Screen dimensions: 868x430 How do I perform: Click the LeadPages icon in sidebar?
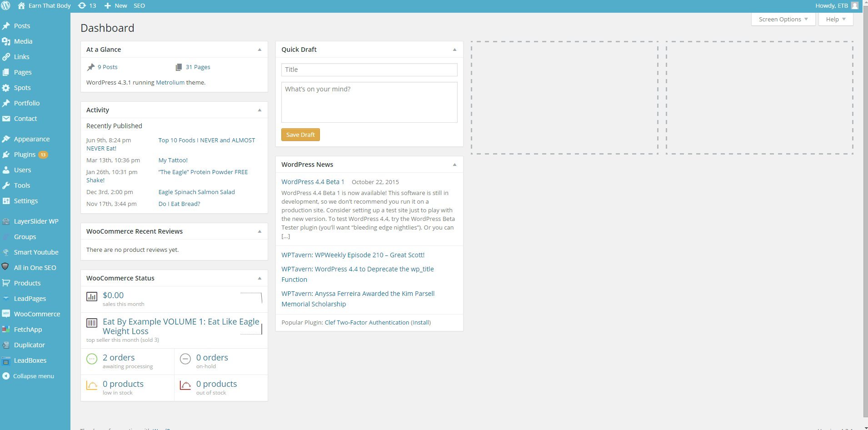(x=6, y=299)
